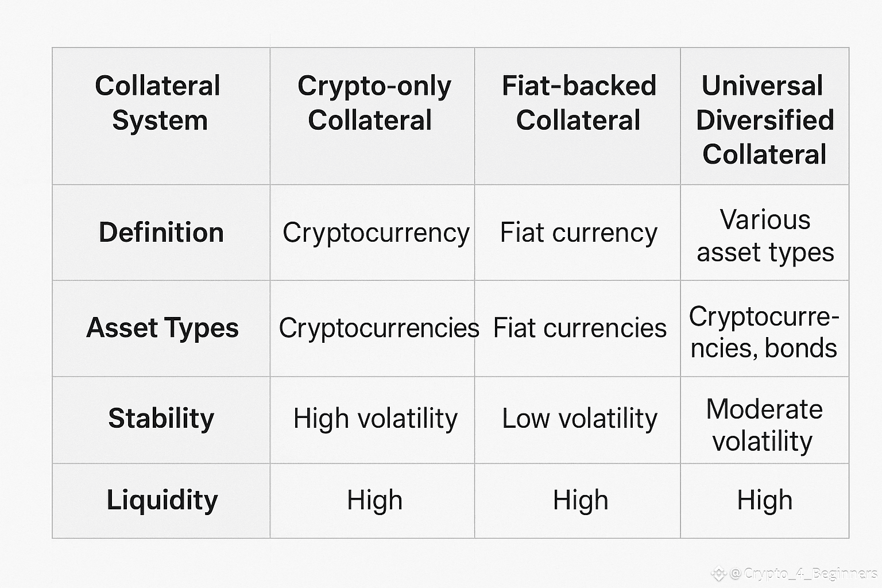Select the Crypto-only Collateral column header
Screen dimensions: 882x588
point(373,117)
